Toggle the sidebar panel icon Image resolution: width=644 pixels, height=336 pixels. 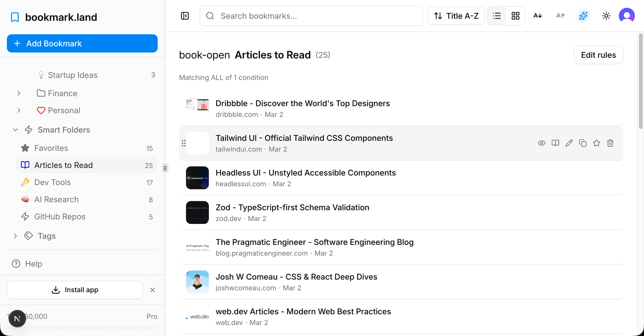[x=185, y=16]
